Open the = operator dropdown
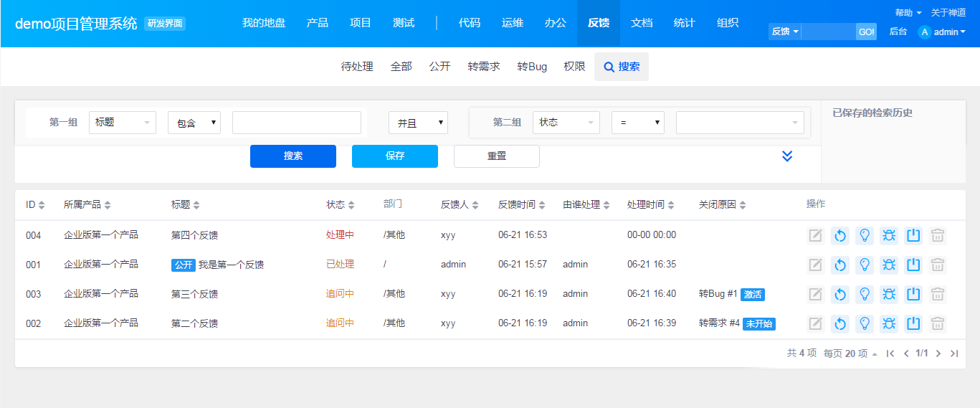Viewport: 980px width, 408px height. (x=638, y=123)
